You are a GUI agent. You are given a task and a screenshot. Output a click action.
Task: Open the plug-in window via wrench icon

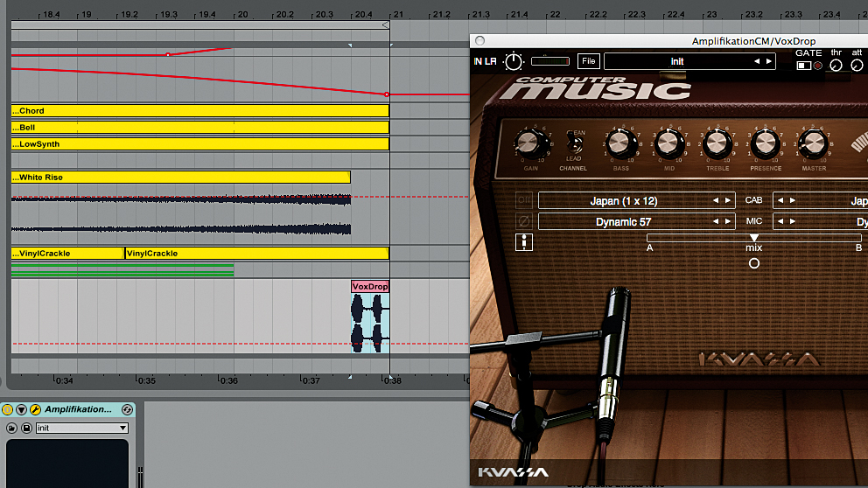(35, 409)
